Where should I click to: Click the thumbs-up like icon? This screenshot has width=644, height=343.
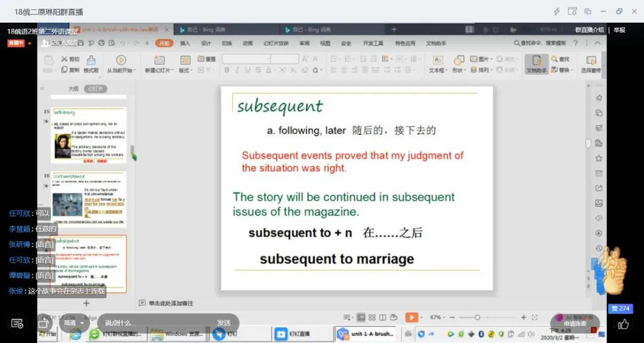point(624,324)
